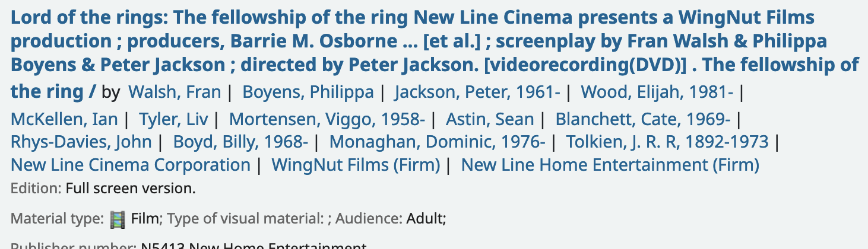
Task: Open author link Boyens, Philippa
Action: click(308, 92)
